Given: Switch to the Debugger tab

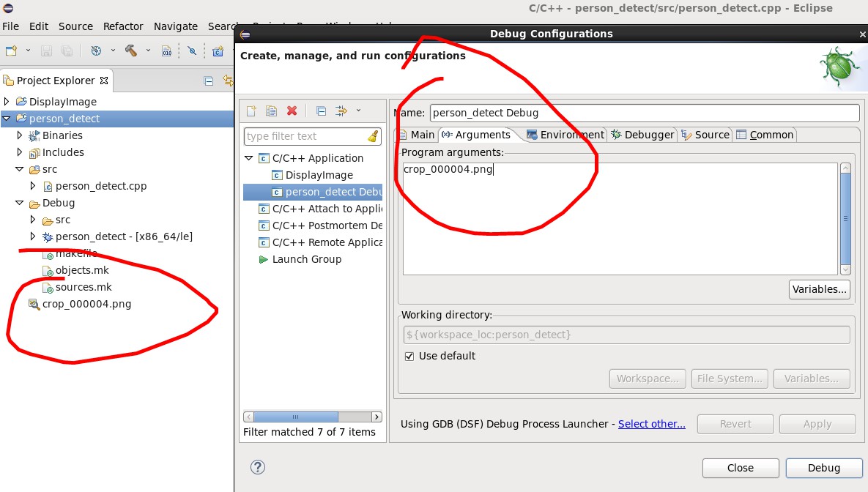Looking at the screenshot, I should point(642,135).
